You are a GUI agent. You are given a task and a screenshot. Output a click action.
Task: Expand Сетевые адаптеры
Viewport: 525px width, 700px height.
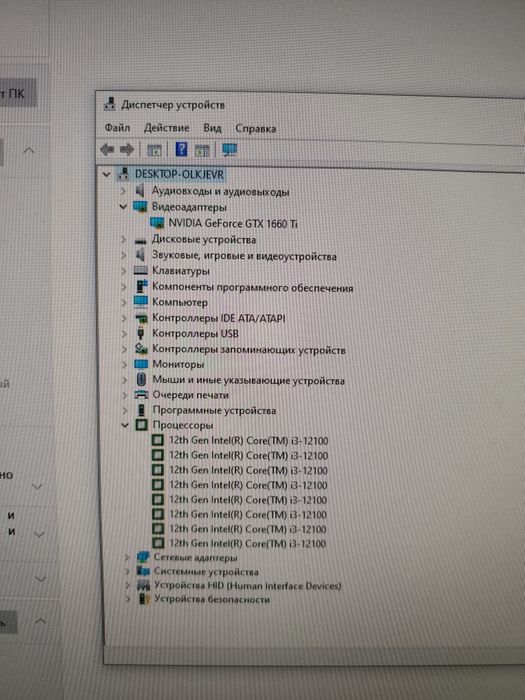pos(127,557)
